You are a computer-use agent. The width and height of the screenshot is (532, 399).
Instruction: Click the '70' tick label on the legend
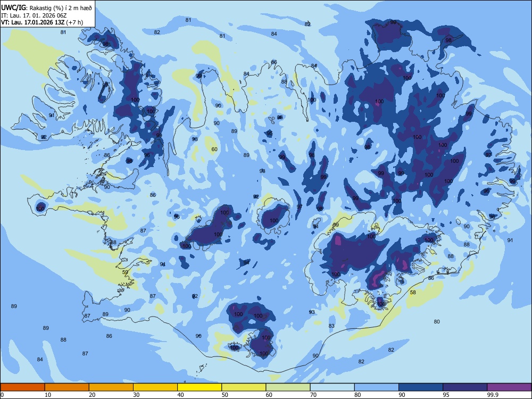pyautogui.click(x=313, y=395)
